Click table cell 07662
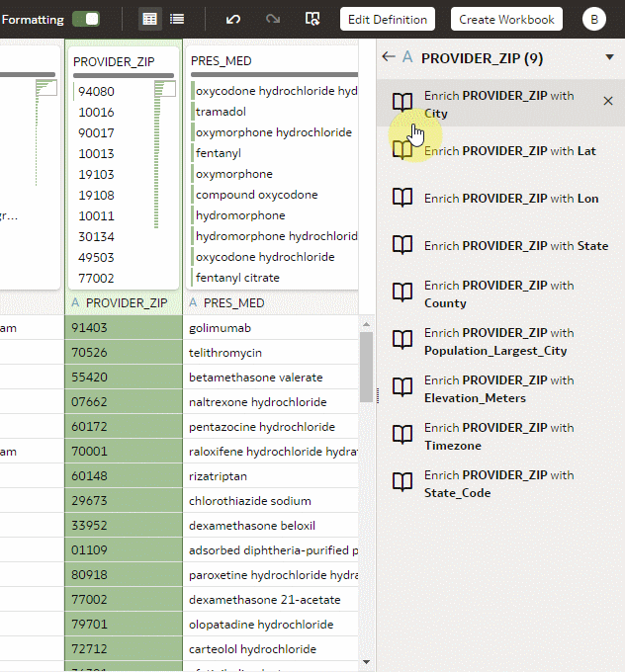The width and height of the screenshot is (625, 672). 124,402
